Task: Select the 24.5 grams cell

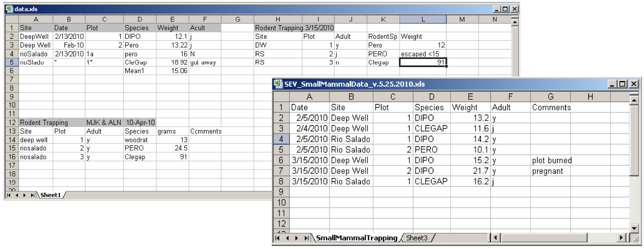Action: [x=172, y=148]
